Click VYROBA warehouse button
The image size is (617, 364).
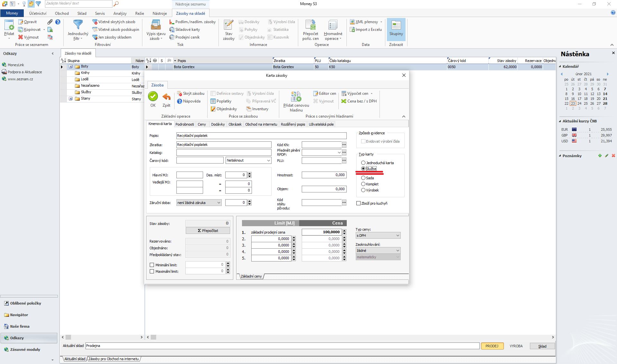tap(516, 346)
